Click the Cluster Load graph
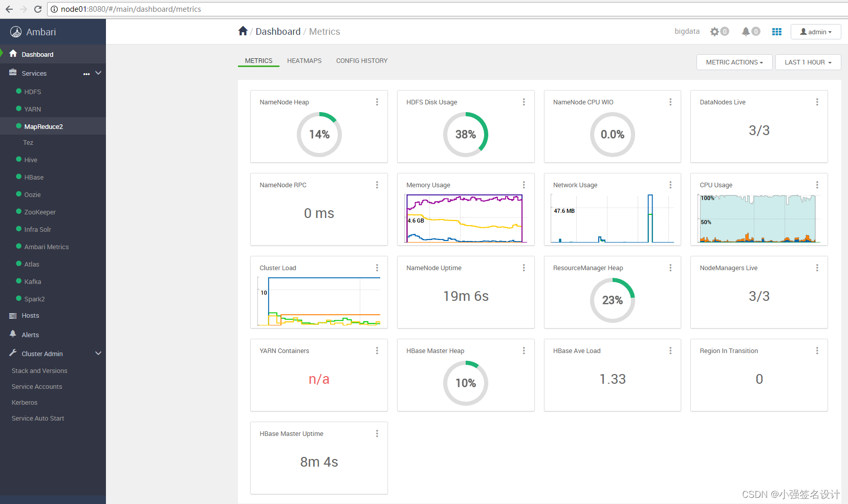Screen dimensions: 848x504 point(319,301)
